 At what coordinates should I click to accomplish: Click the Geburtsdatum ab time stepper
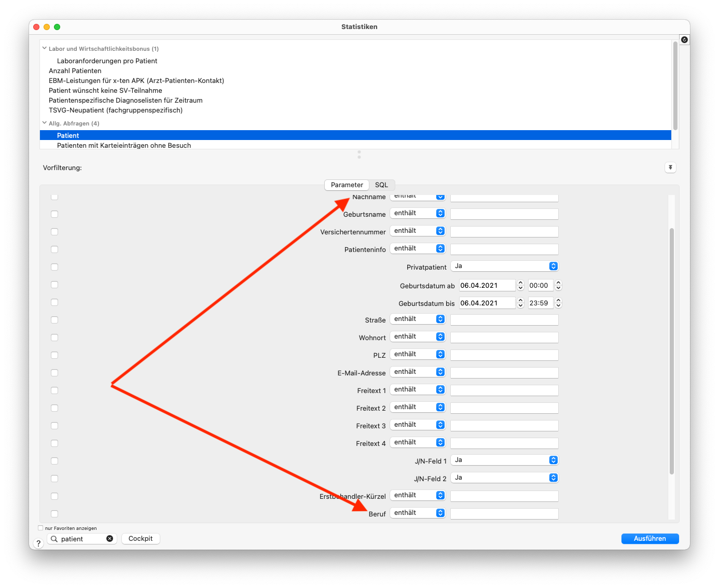(x=559, y=286)
